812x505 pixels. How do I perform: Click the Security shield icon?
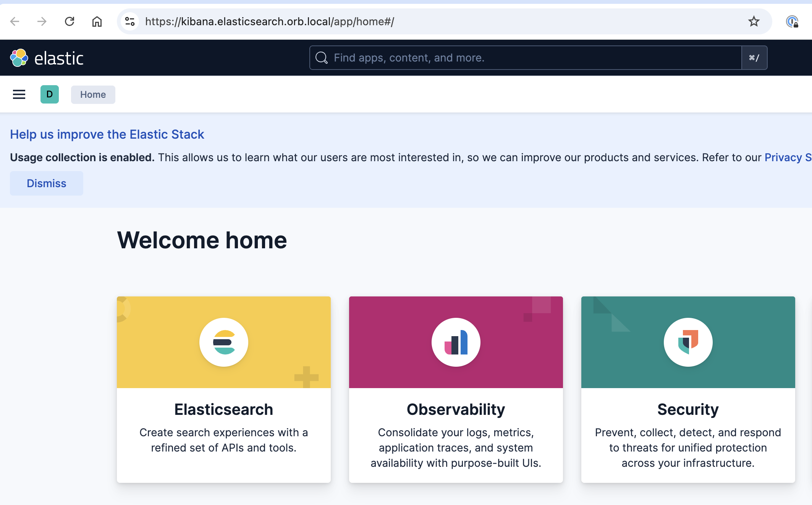click(x=688, y=342)
